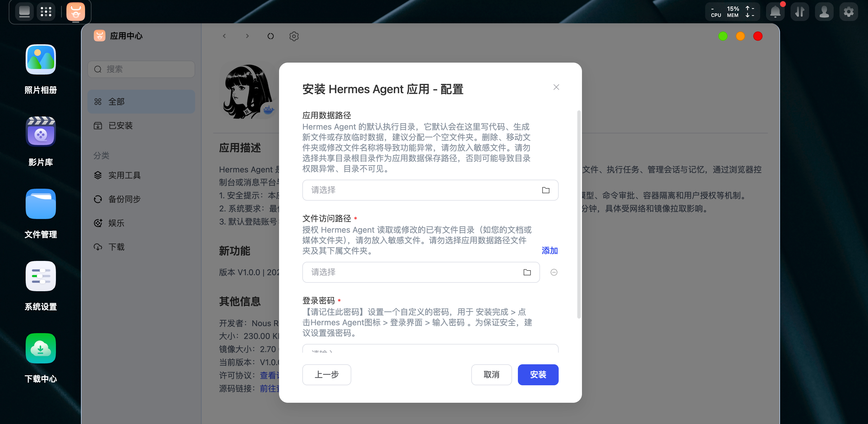This screenshot has width=868, height=424.
Task: Open the 娱乐 category
Action: [x=142, y=223]
